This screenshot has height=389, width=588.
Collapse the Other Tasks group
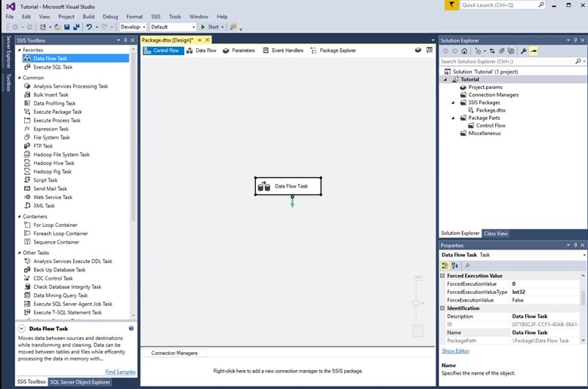tap(20, 253)
